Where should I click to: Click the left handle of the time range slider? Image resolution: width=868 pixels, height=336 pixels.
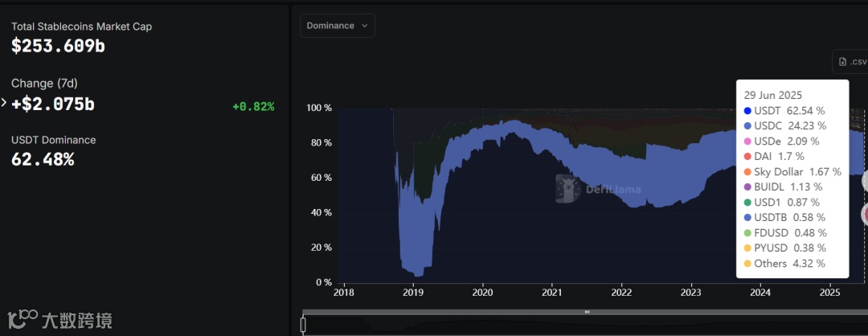pos(303,325)
